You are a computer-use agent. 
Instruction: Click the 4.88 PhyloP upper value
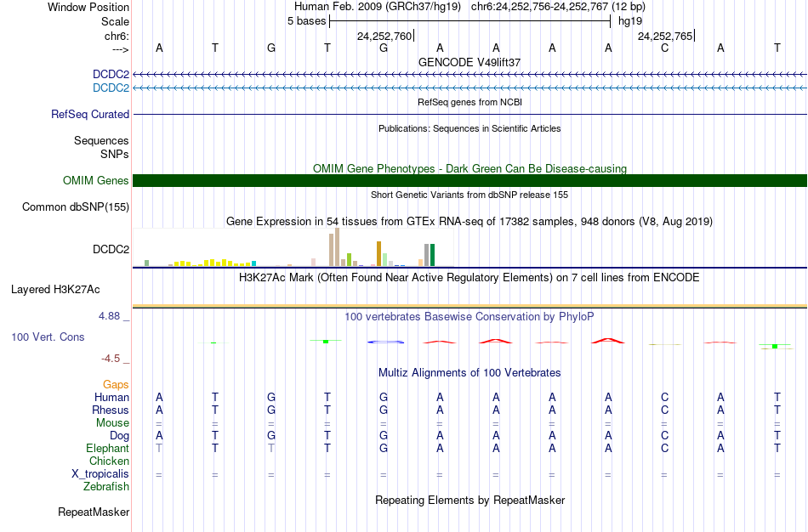point(109,316)
